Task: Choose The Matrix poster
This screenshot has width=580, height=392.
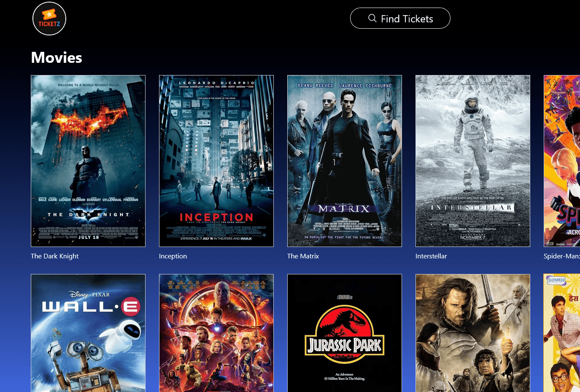Action: (345, 161)
